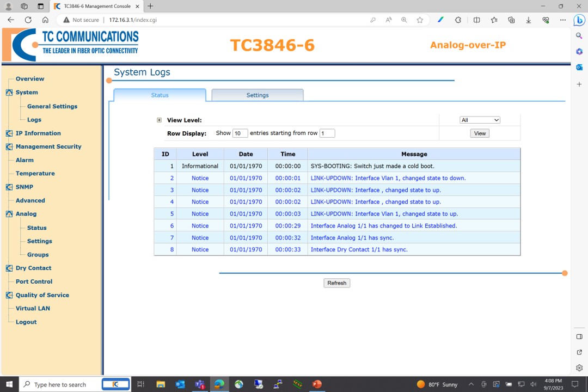The height and width of the screenshot is (392, 588).
Task: Click the View button
Action: 480,133
